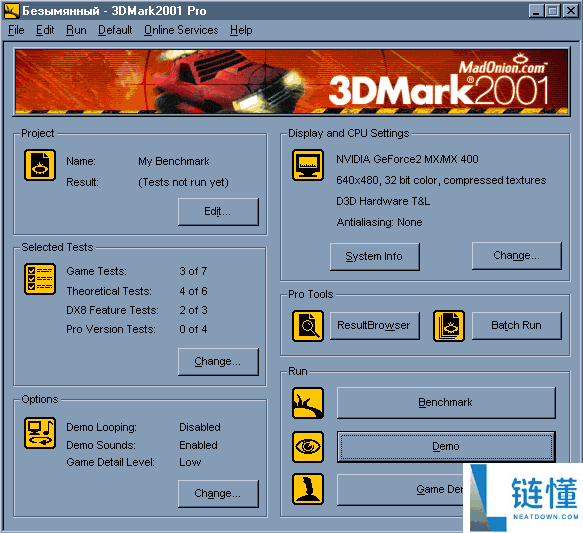Click the 'D3D Hardware T&L' text
This screenshot has height=533, width=583.
coord(383,201)
